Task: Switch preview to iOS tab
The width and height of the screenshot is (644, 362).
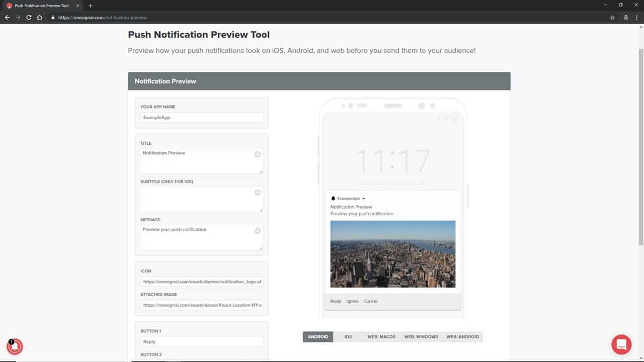Action: [x=348, y=337]
